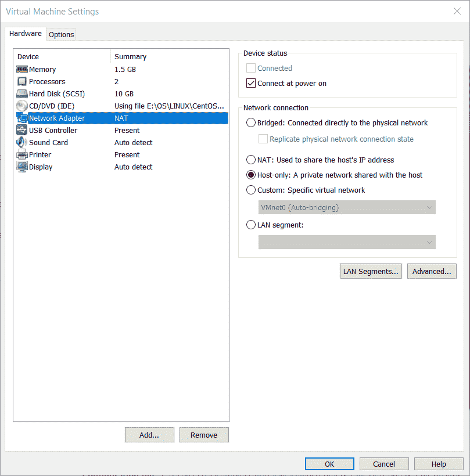The height and width of the screenshot is (476, 470).
Task: Click the '10 GB' summary value
Action: [124, 94]
